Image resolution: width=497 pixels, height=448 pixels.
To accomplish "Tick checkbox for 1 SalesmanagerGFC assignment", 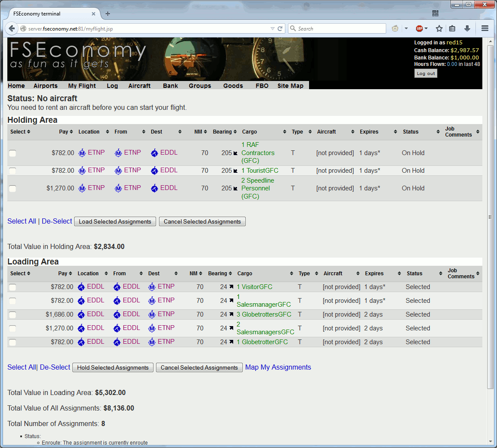I will tap(13, 301).
